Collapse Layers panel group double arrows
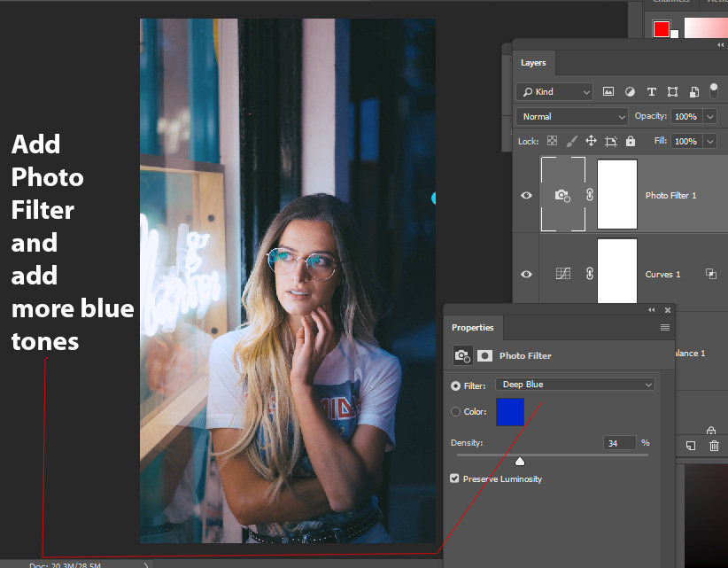The width and height of the screenshot is (728, 568). click(720, 45)
